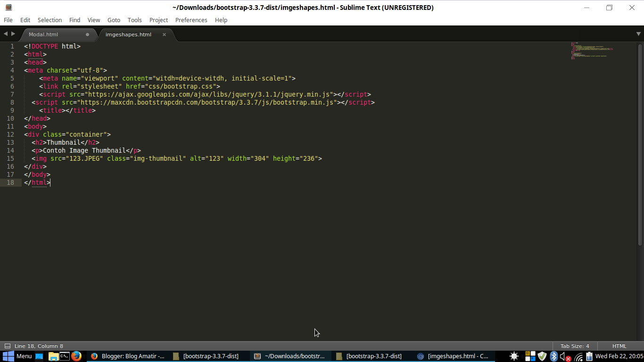
Task: Click line number 15 in the gutter
Action: (x=10, y=158)
